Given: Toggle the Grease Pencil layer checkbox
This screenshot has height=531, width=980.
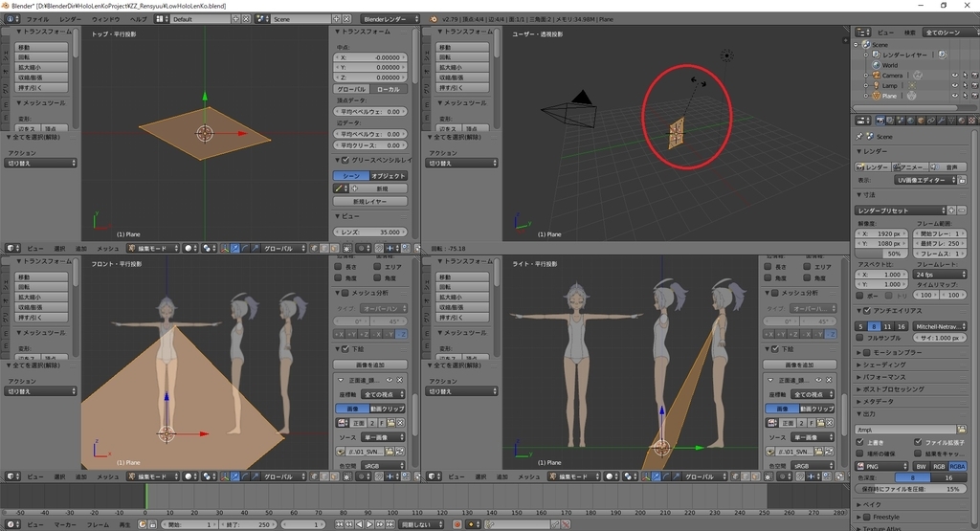Looking at the screenshot, I should (x=345, y=160).
